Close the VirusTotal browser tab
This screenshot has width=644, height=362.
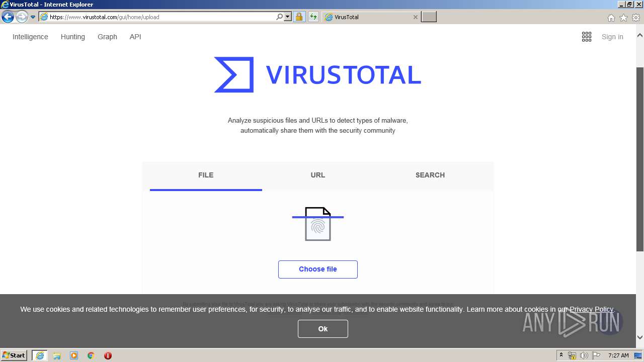[415, 17]
